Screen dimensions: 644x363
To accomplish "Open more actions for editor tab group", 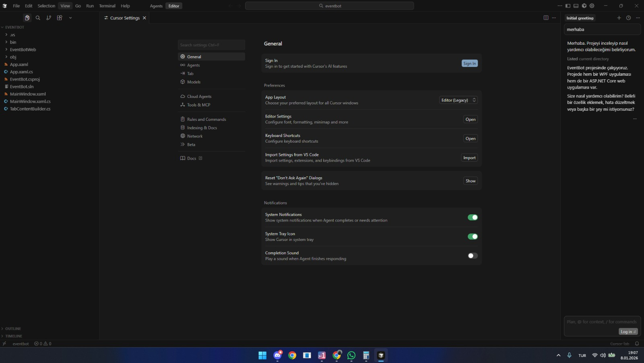I will 554,18.
